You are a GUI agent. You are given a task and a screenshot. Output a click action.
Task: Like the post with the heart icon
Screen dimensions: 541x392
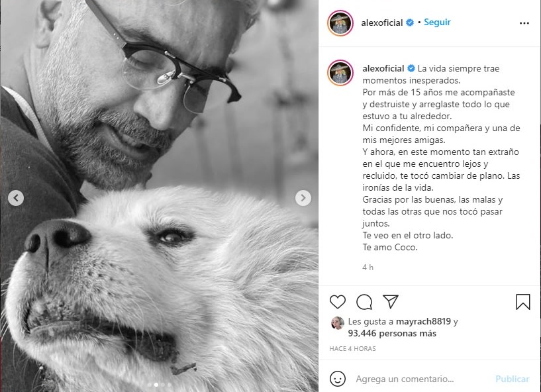(338, 302)
